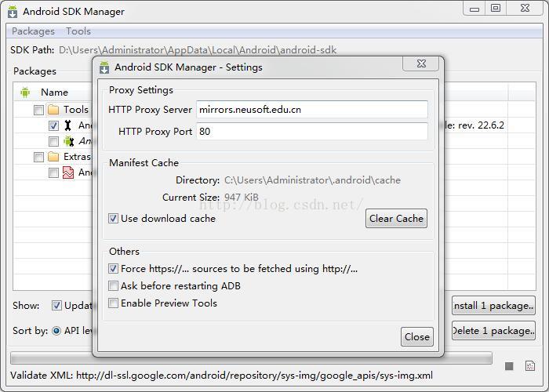Viewport: 549px width, 392px height.
Task: Click the Delete 1 package button
Action: click(493, 331)
